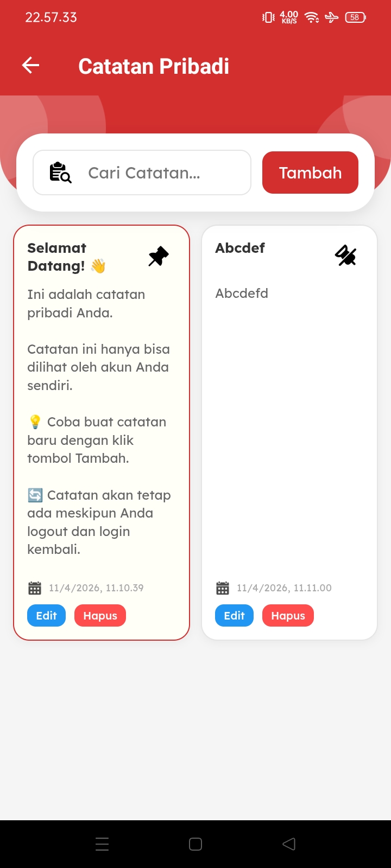This screenshot has height=868, width=391.
Task: Delete the Selamat Datang note via Hapus
Action: click(x=100, y=616)
